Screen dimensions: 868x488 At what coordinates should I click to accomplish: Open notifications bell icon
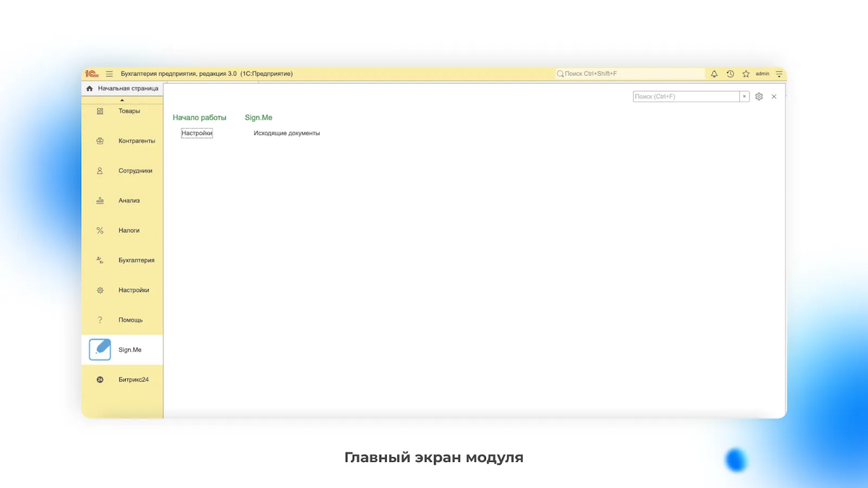click(715, 74)
